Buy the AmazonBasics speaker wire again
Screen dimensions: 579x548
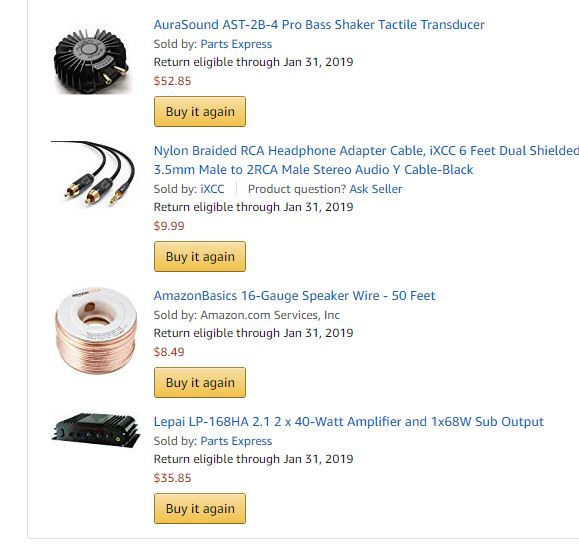point(200,383)
